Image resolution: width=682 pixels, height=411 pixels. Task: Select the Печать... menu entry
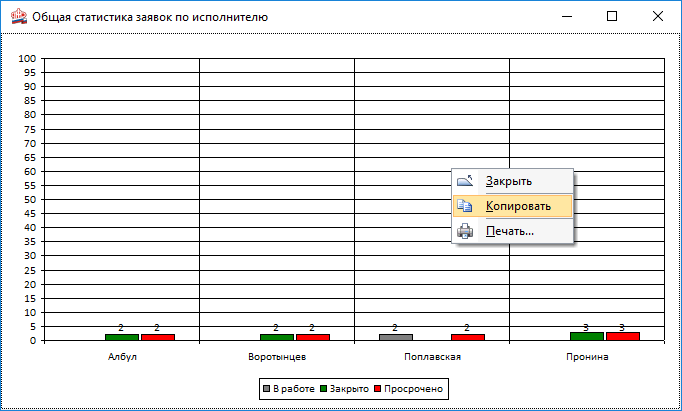(510, 231)
